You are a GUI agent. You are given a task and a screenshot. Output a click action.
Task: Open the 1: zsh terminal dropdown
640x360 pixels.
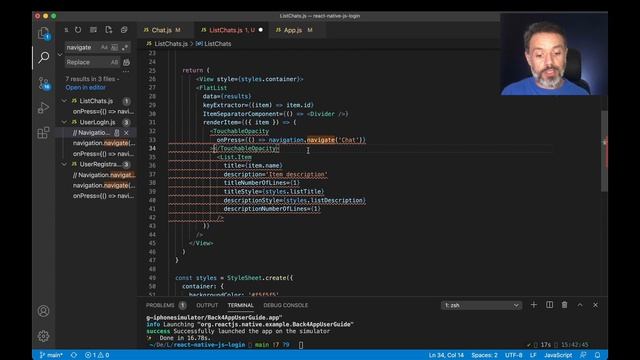click(481, 305)
